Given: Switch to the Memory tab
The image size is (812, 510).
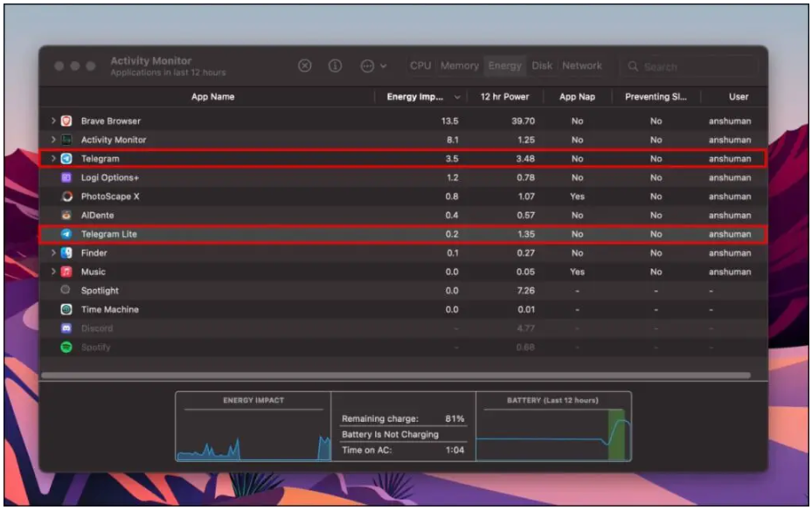Looking at the screenshot, I should click(459, 66).
